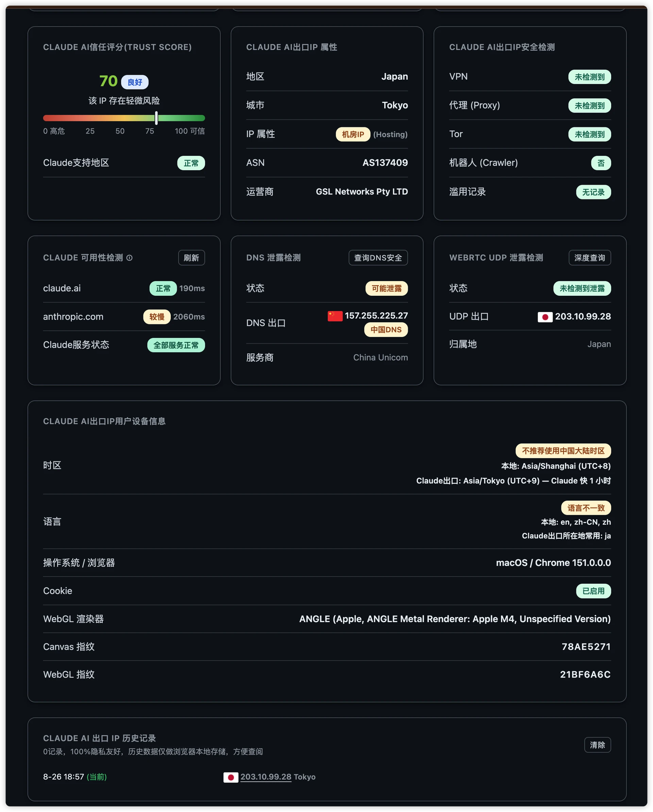The height and width of the screenshot is (812, 653).
Task: Open the 203.10.99.28 history link
Action: coord(266,777)
